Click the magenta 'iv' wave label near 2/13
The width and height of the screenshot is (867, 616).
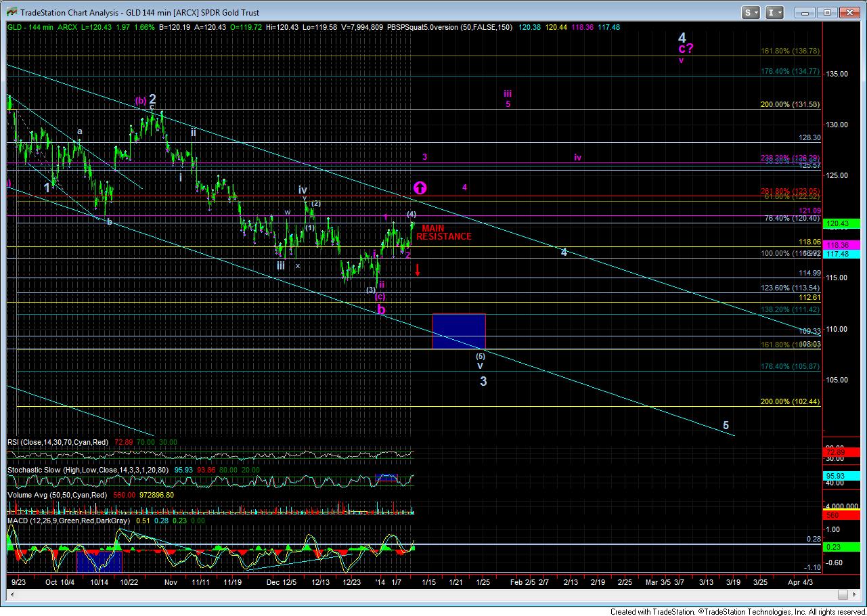point(577,157)
